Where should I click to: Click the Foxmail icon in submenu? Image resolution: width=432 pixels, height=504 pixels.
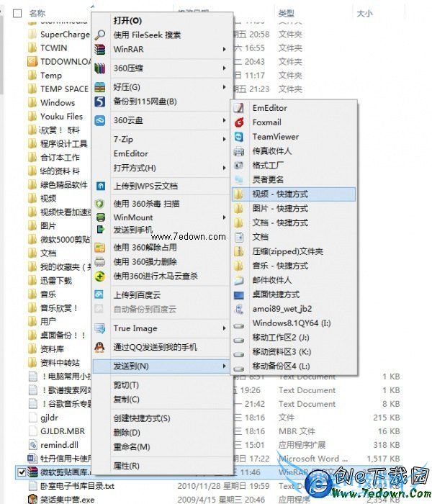pos(239,122)
